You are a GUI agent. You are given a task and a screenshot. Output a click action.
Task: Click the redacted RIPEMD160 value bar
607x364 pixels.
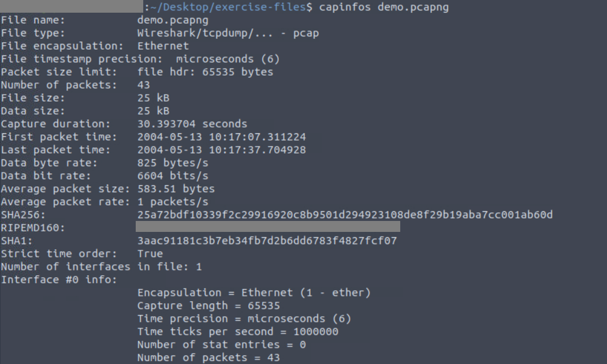[268, 227]
